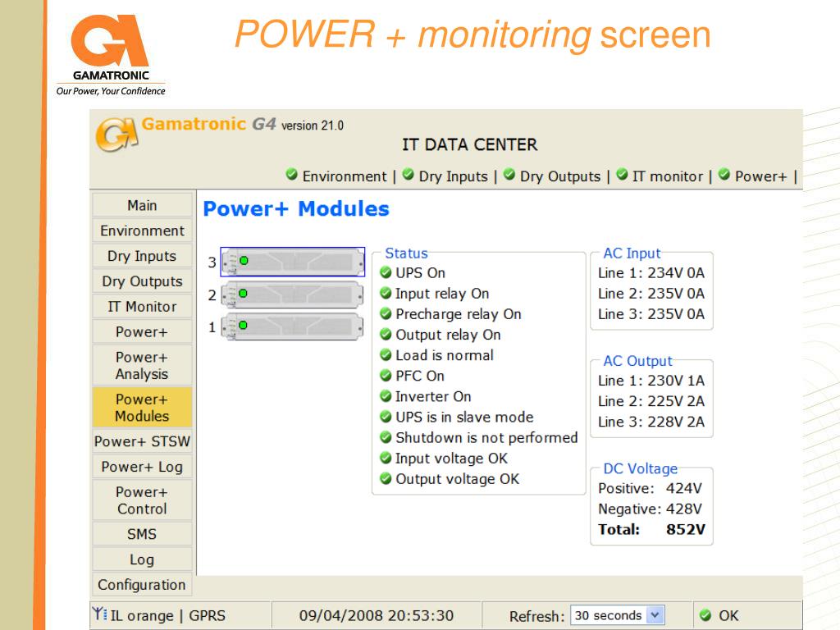
Task: Click the AC Output Line 2: 225V 2A reading
Action: click(651, 401)
